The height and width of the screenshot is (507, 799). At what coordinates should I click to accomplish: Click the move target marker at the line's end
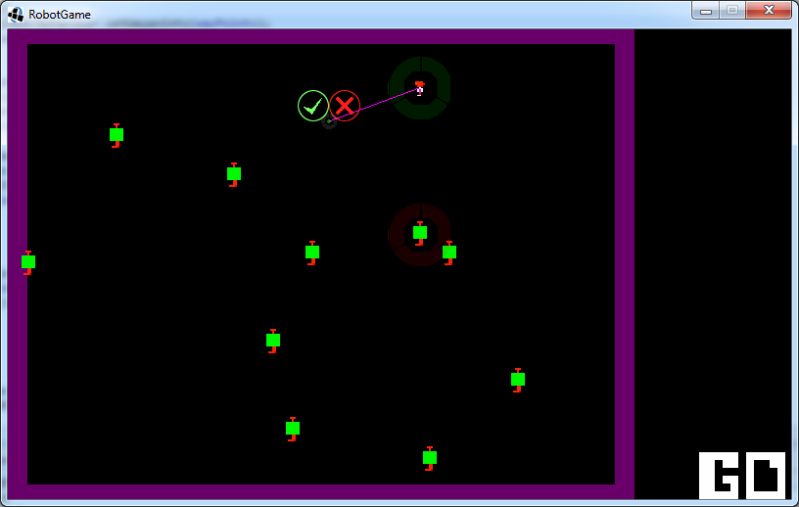[x=329, y=122]
